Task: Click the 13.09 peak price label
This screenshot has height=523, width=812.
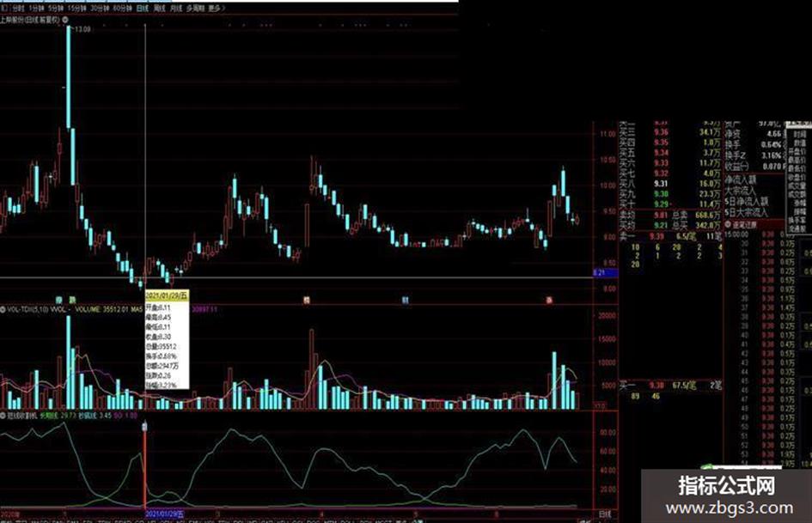Action: pos(82,29)
